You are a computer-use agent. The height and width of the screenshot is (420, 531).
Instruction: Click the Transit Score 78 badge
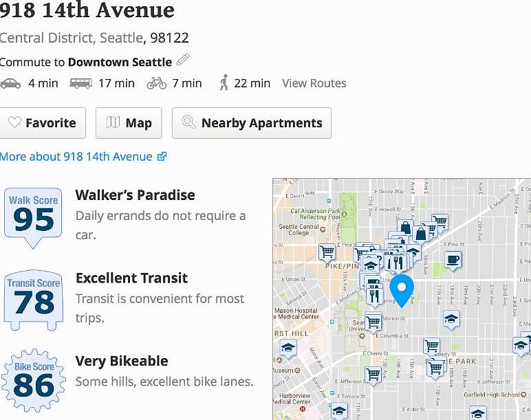point(34,300)
